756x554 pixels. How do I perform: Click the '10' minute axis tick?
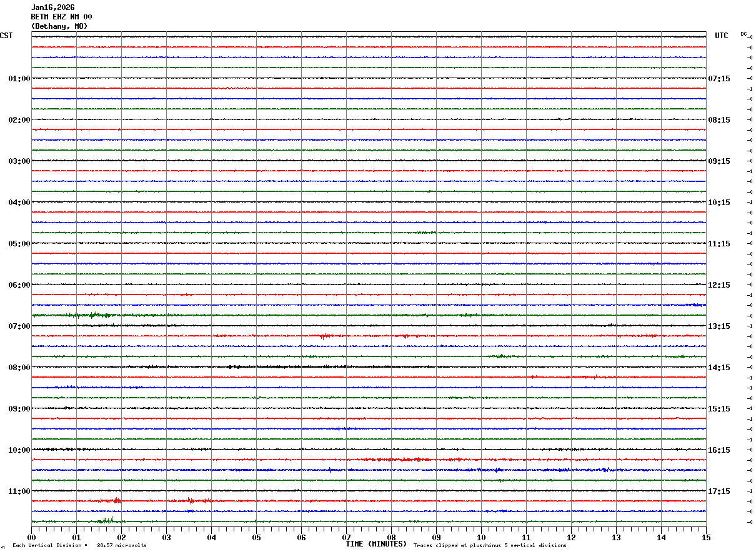(481, 537)
